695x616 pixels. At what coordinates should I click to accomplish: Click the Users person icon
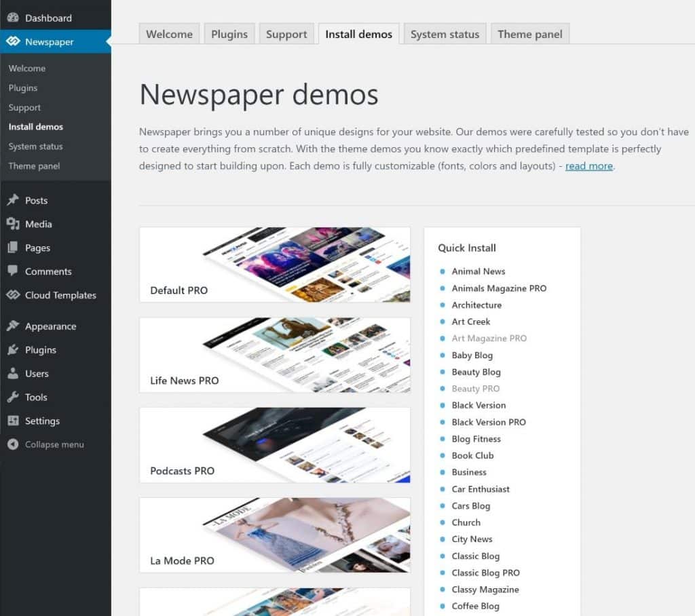13,373
